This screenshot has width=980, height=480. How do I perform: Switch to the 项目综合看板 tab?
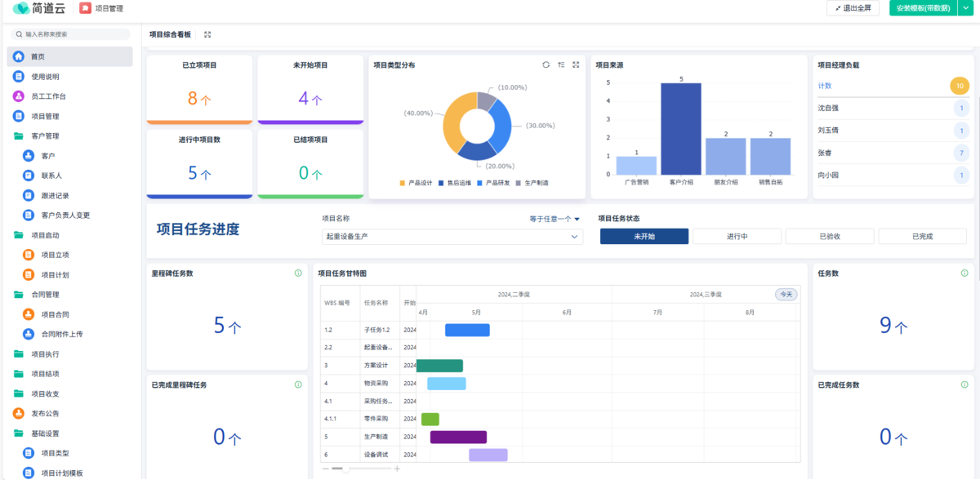click(170, 35)
